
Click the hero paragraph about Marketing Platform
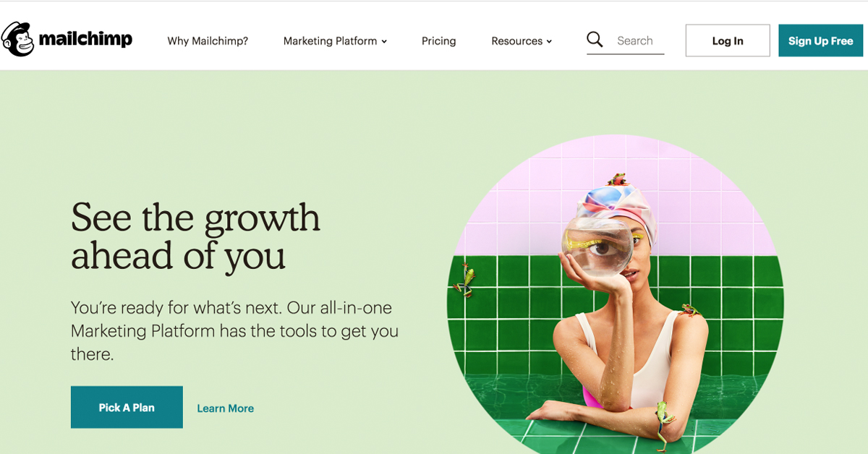[x=235, y=330]
